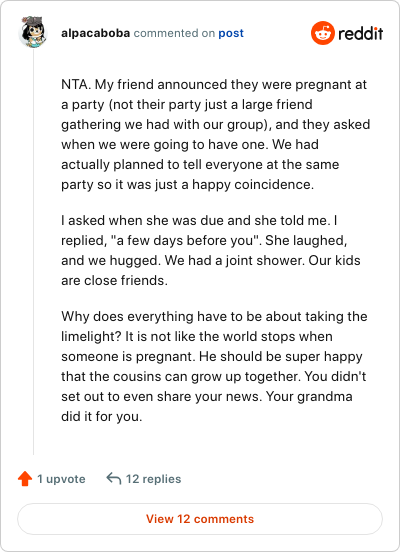Open the original post link
Viewport: 400px width, 552px height.
tap(231, 33)
